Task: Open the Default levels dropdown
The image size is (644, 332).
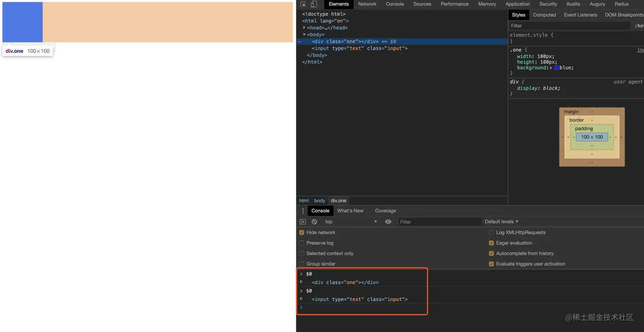Action: point(501,222)
